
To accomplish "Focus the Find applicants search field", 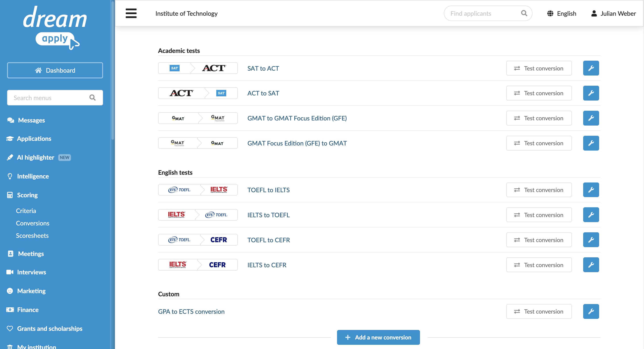I will [488, 13].
